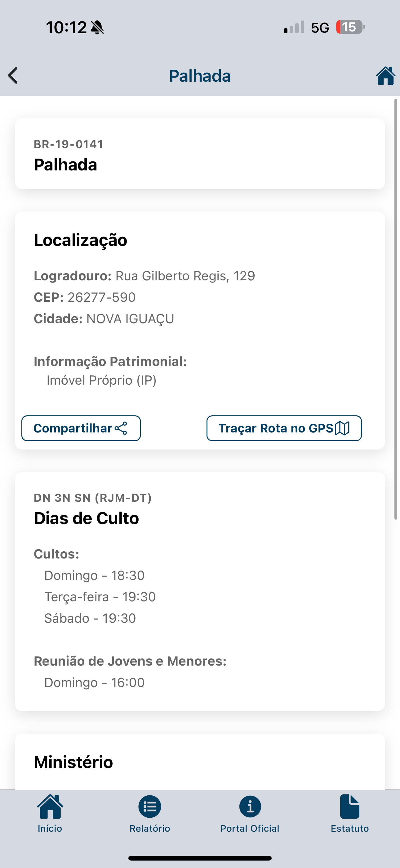400x868 pixels.
Task: Tap the BR-19-0141 Palhada card
Action: [200, 154]
